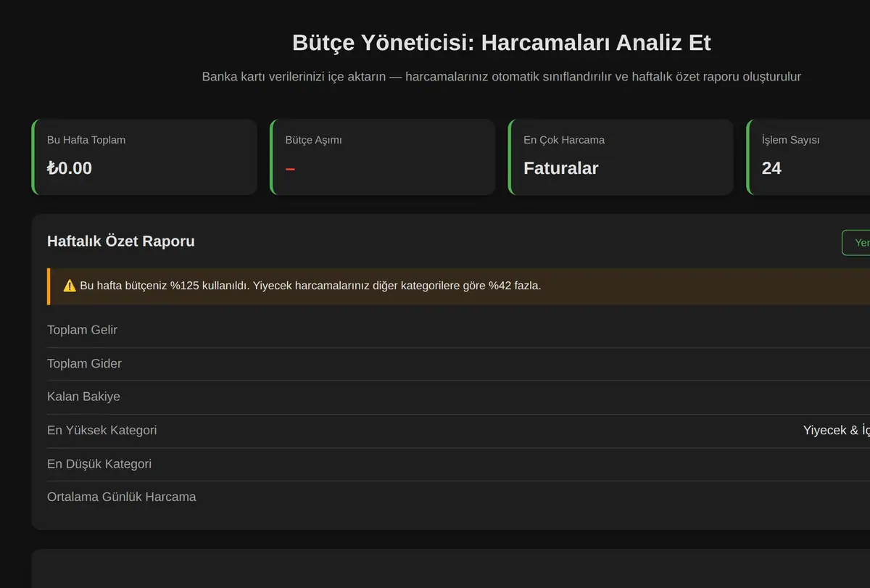The height and width of the screenshot is (588, 870).
Task: Click the Banka kartı verilerinizi subtitle text
Action: (x=502, y=76)
